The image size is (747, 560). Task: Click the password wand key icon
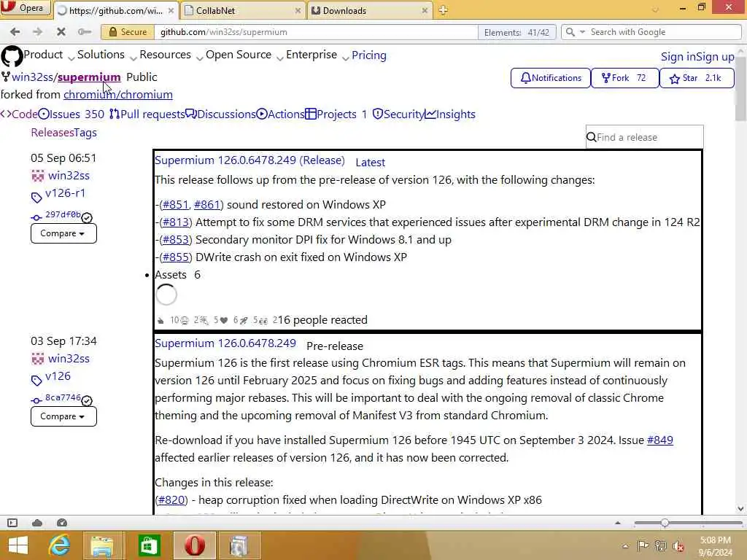(85, 32)
